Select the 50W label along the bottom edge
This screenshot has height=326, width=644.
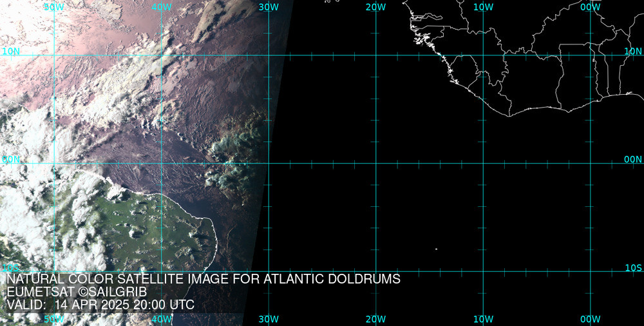pyautogui.click(x=54, y=319)
